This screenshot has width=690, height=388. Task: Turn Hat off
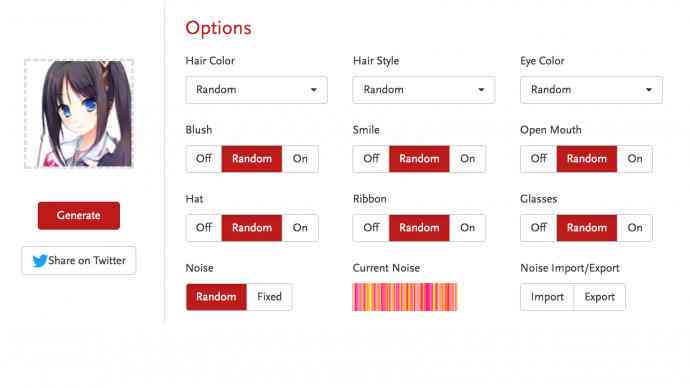click(x=204, y=228)
